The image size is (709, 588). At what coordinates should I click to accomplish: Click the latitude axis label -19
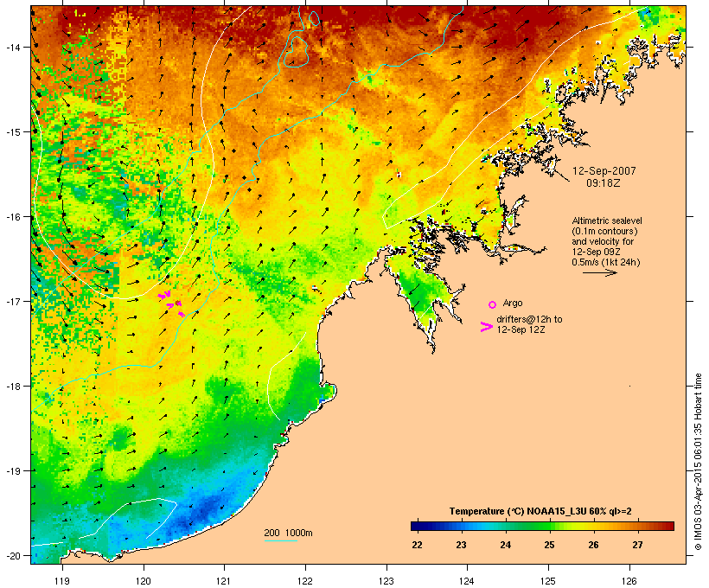12,471
